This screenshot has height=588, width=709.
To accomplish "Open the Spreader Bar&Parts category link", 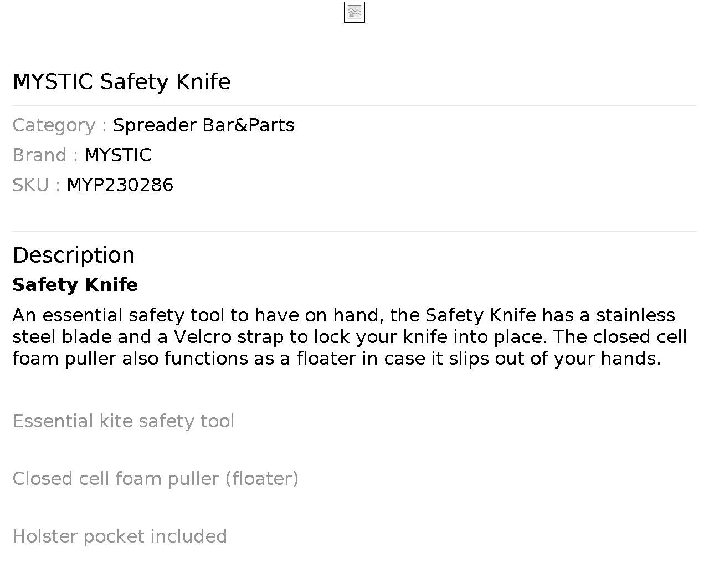I will click(203, 125).
